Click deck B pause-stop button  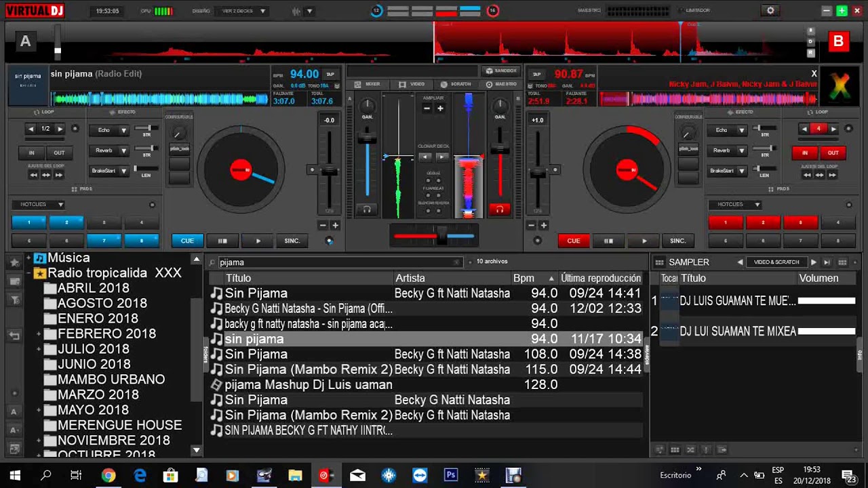click(x=609, y=241)
